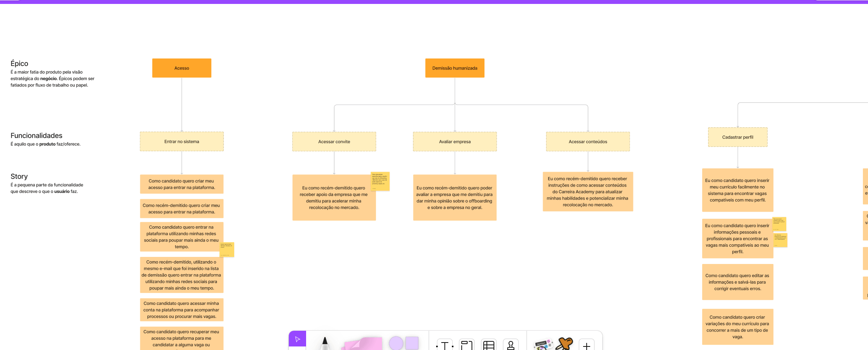Click the Acessar convite feature box
Screen dimensions: 868x350
(x=334, y=141)
